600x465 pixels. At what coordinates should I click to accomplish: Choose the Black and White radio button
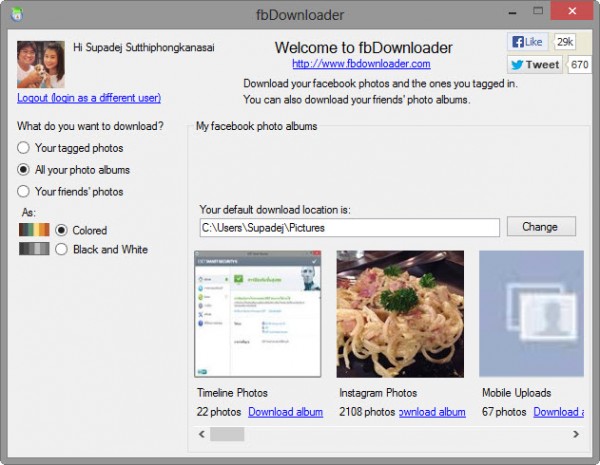coord(61,250)
